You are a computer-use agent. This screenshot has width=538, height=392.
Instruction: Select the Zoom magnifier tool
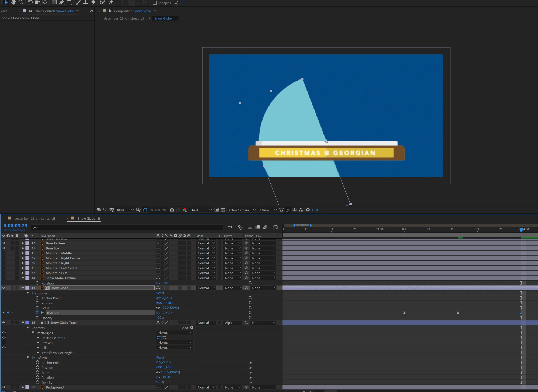(x=21, y=2)
